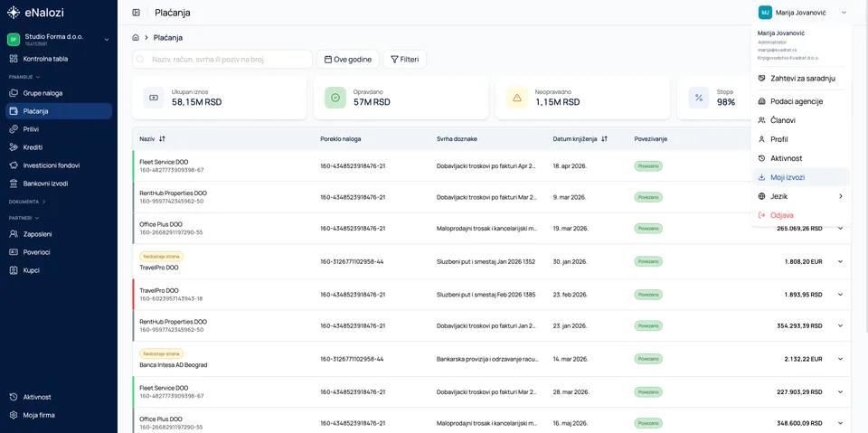868x433 pixels.
Task: Click Povezano badge in 14. mar 2026. row
Action: click(x=648, y=359)
